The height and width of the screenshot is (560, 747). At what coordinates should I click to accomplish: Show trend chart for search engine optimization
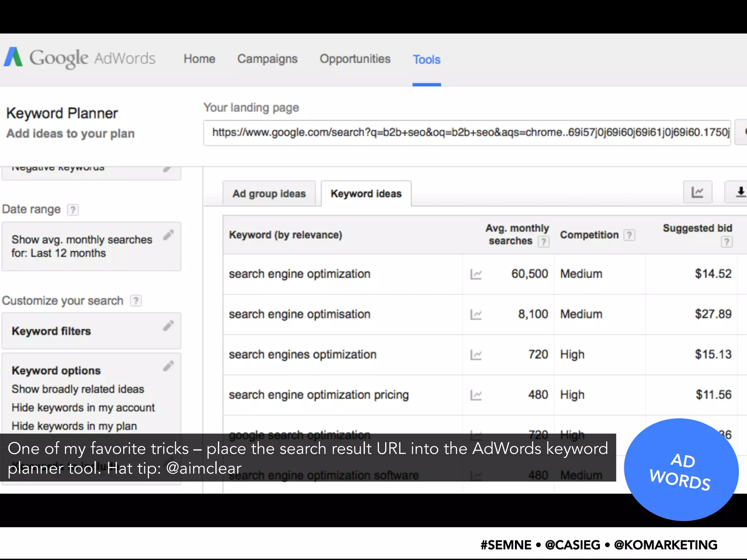[476, 274]
